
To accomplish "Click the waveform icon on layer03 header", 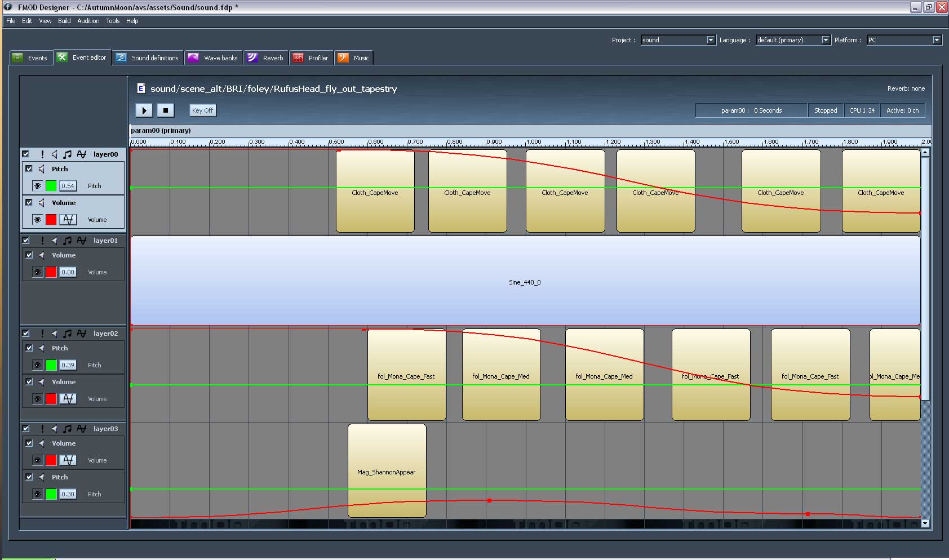I will pyautogui.click(x=82, y=429).
